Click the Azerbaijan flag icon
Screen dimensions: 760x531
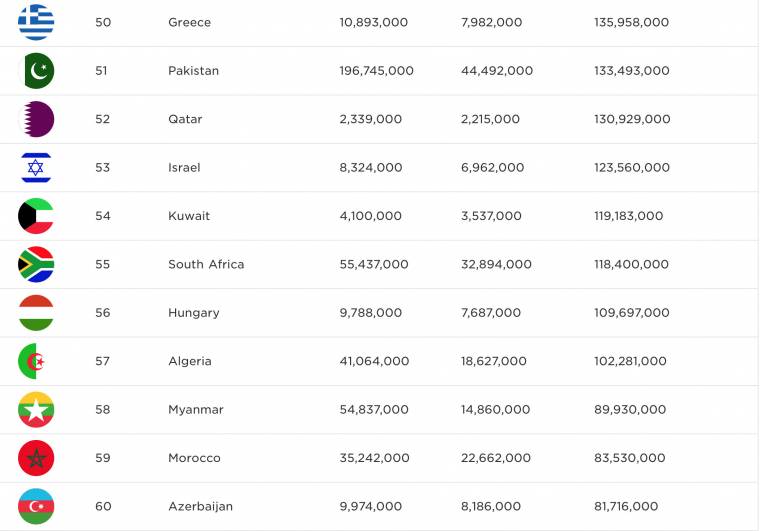[x=36, y=507]
